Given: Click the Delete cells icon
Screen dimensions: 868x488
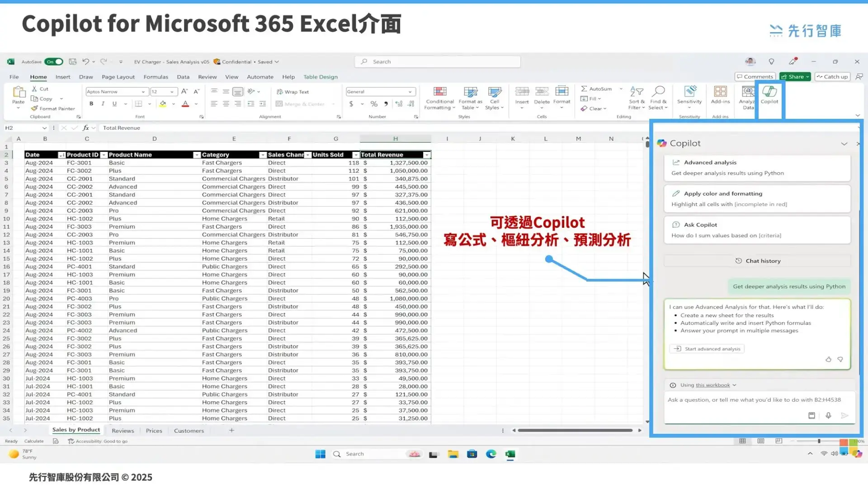Looking at the screenshot, I should click(x=542, y=92).
